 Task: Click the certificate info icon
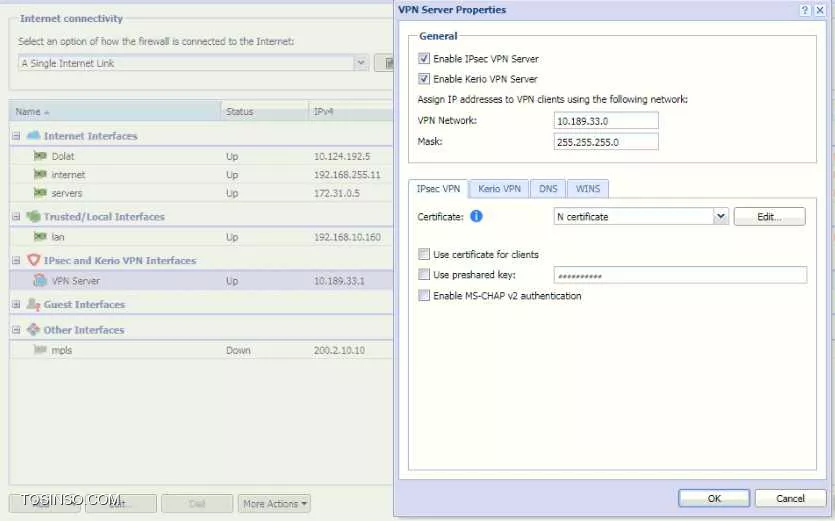click(x=477, y=216)
